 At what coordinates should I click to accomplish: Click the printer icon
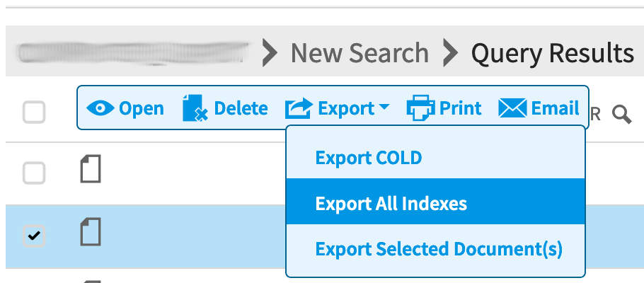click(x=420, y=108)
